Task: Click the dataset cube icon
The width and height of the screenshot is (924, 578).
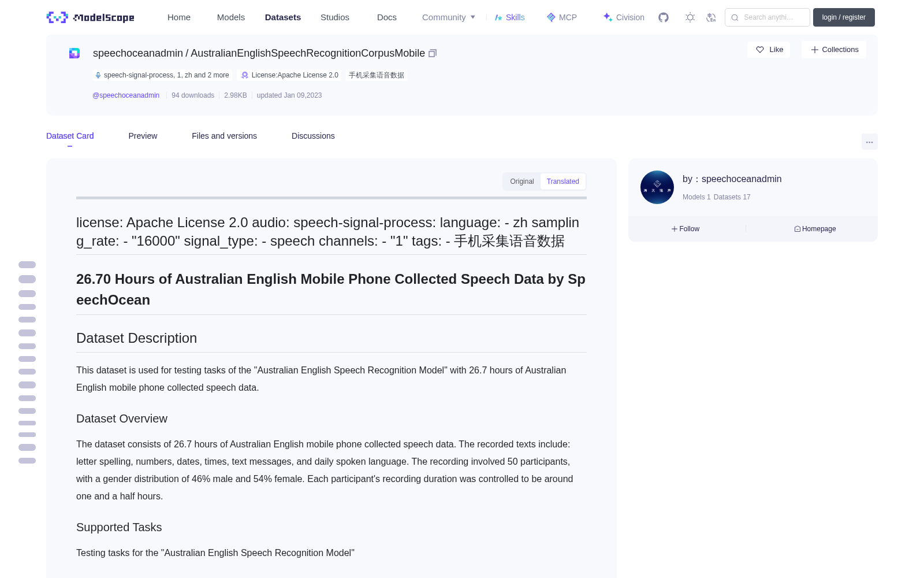Action: point(74,53)
